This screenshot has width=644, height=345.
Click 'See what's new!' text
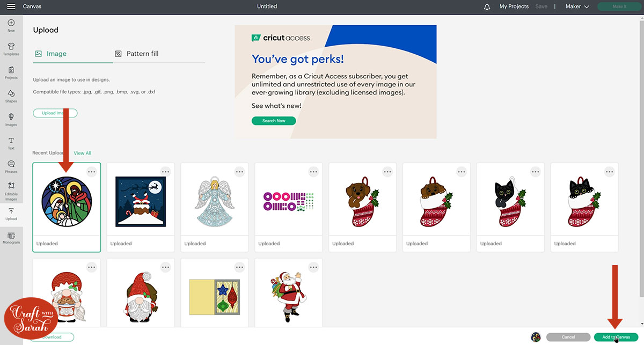276,106
